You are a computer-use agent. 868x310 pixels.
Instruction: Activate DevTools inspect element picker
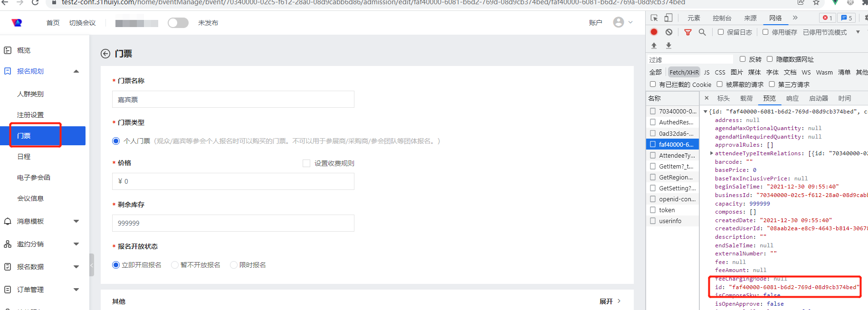(x=654, y=18)
